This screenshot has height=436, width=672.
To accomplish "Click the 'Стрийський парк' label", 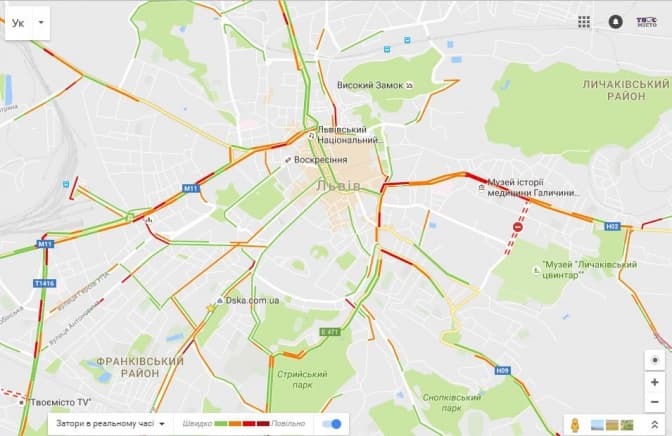I will 303,379.
